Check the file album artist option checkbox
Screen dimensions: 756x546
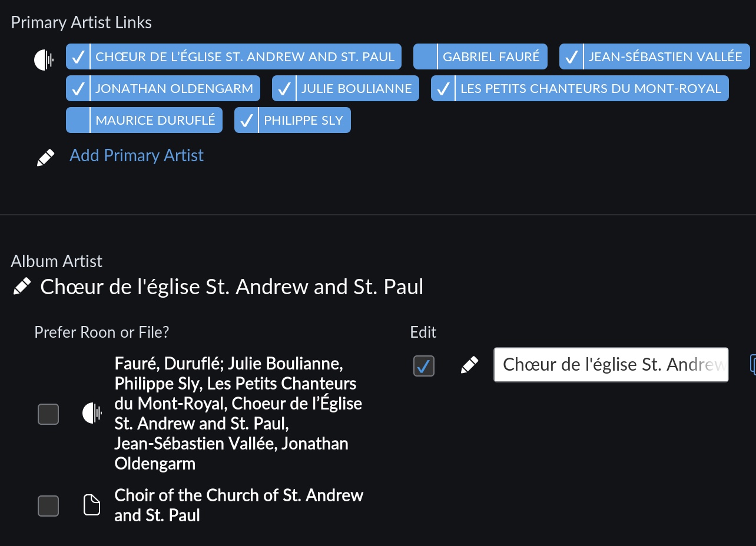point(48,505)
